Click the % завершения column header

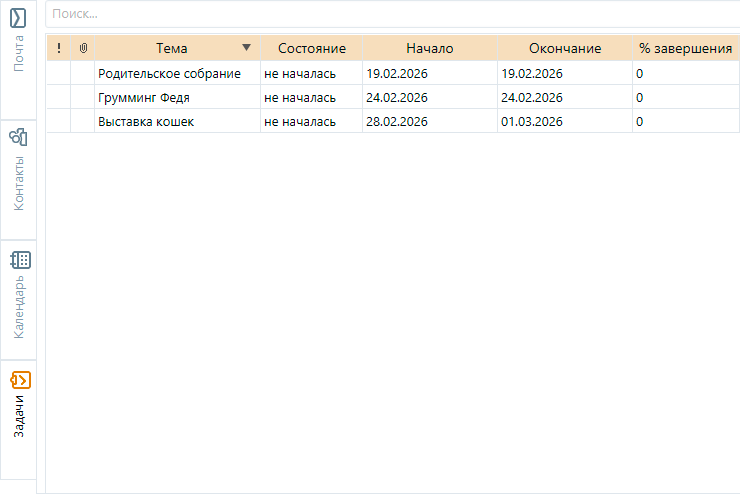(685, 48)
